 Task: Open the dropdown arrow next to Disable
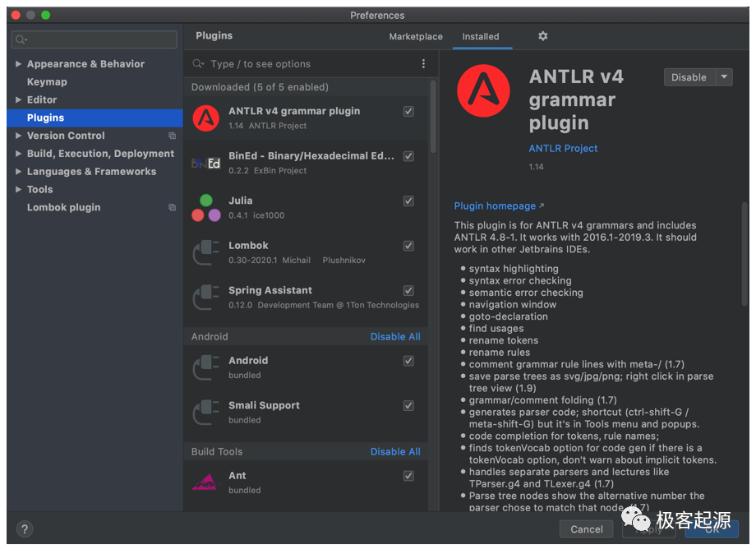click(724, 77)
